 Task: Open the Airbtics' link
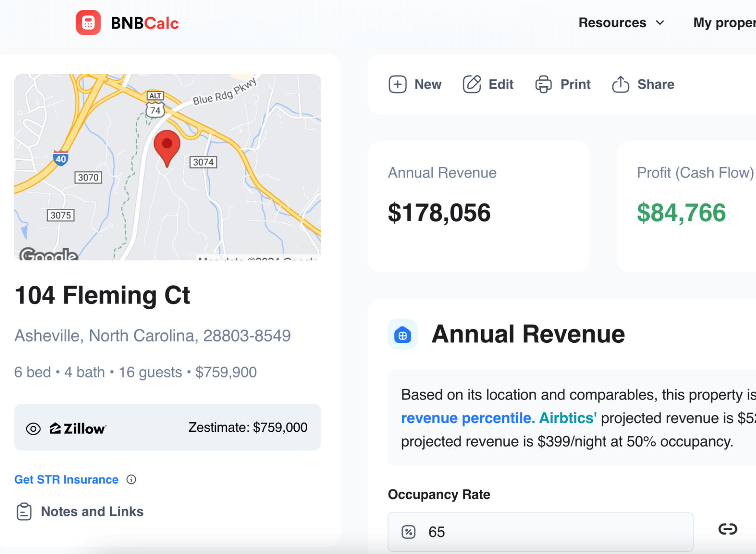pyautogui.click(x=567, y=418)
